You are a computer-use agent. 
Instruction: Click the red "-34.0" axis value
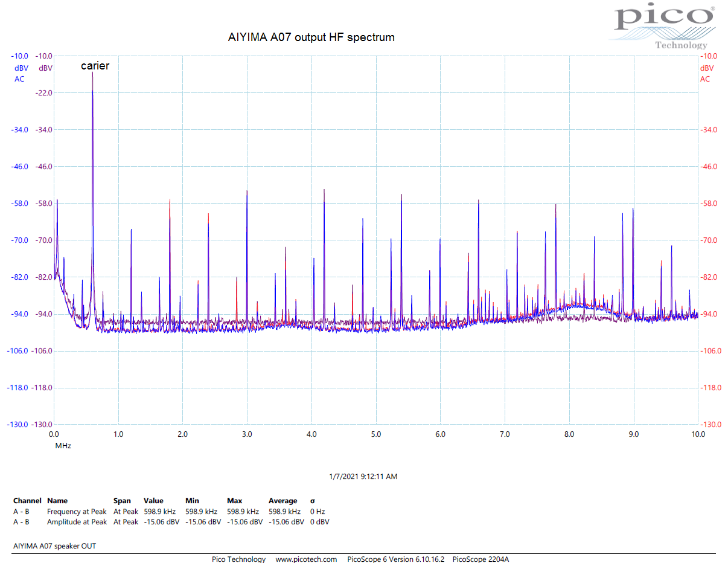[710, 129]
